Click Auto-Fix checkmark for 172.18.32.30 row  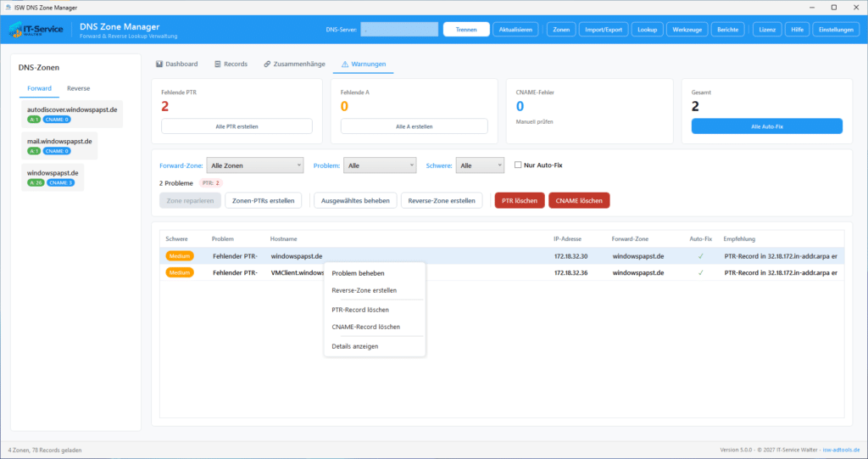coord(701,256)
